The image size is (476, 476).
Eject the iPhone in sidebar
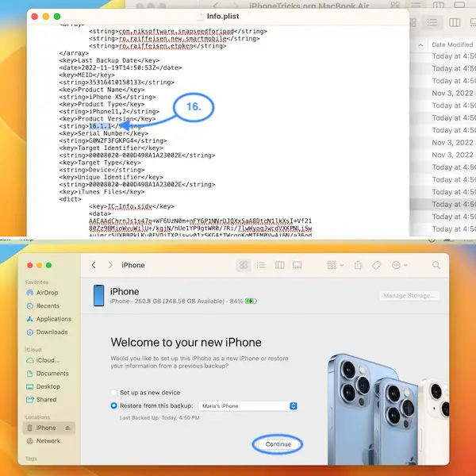tap(67, 428)
